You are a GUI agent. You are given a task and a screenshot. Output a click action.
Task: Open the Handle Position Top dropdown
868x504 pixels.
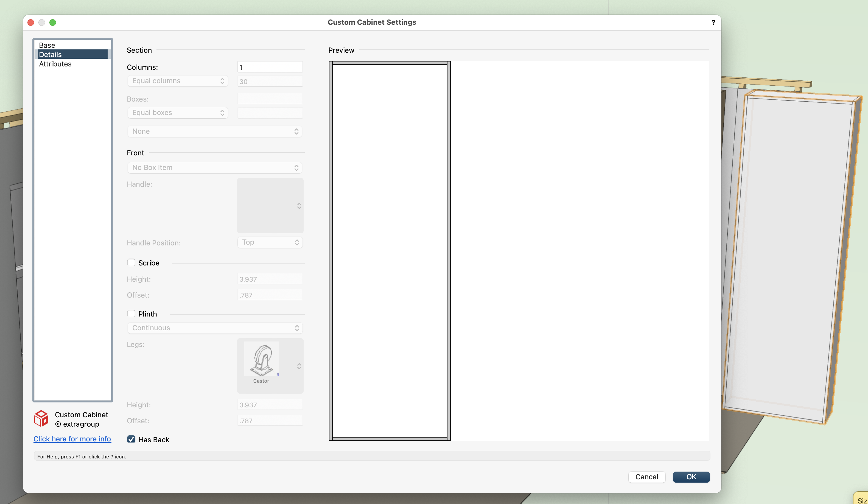(x=270, y=242)
